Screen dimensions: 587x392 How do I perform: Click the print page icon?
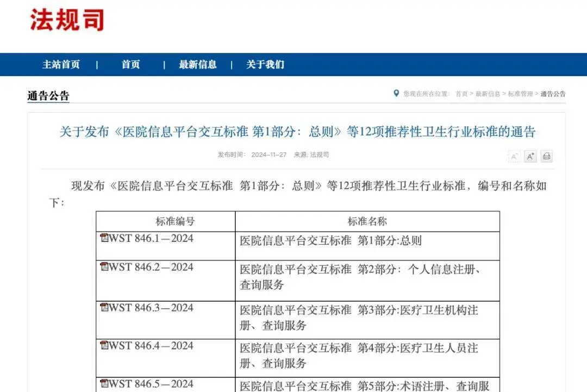(547, 157)
